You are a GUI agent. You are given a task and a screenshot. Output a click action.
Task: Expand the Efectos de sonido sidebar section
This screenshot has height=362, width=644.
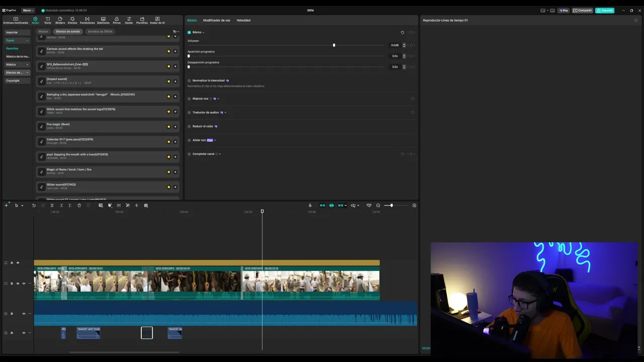coord(27,72)
